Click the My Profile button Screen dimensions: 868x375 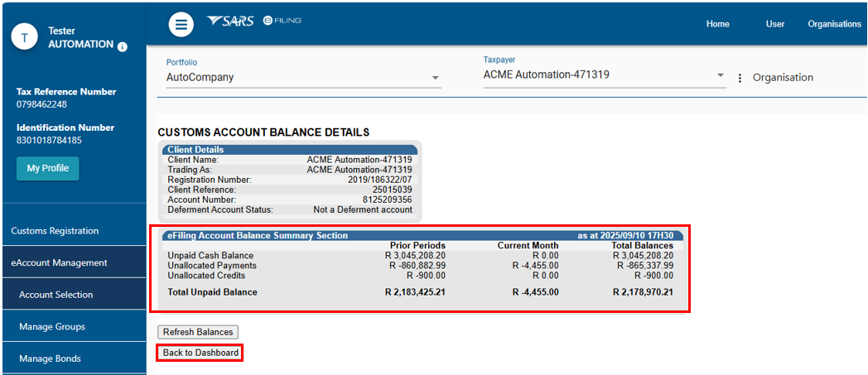click(47, 168)
